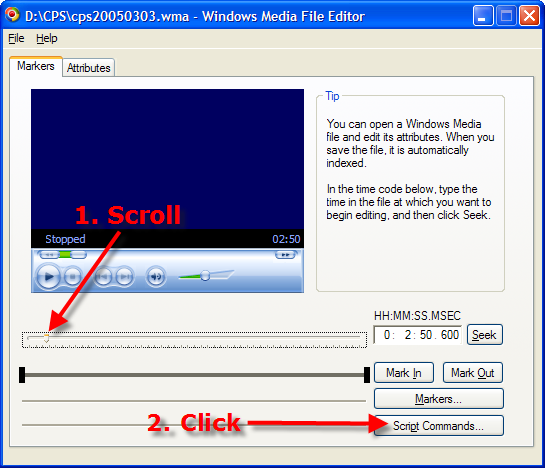Open the Help menu
The height and width of the screenshot is (468, 545).
point(47,38)
